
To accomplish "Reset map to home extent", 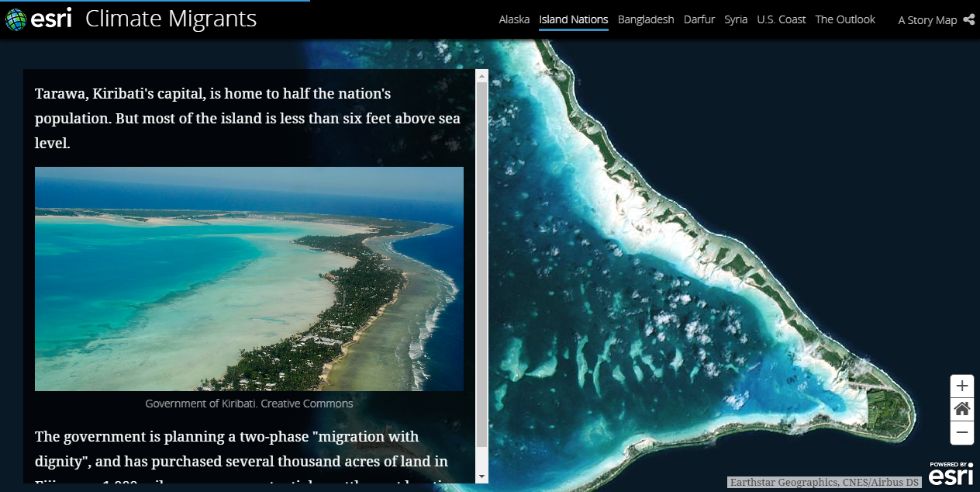I will click(x=962, y=409).
